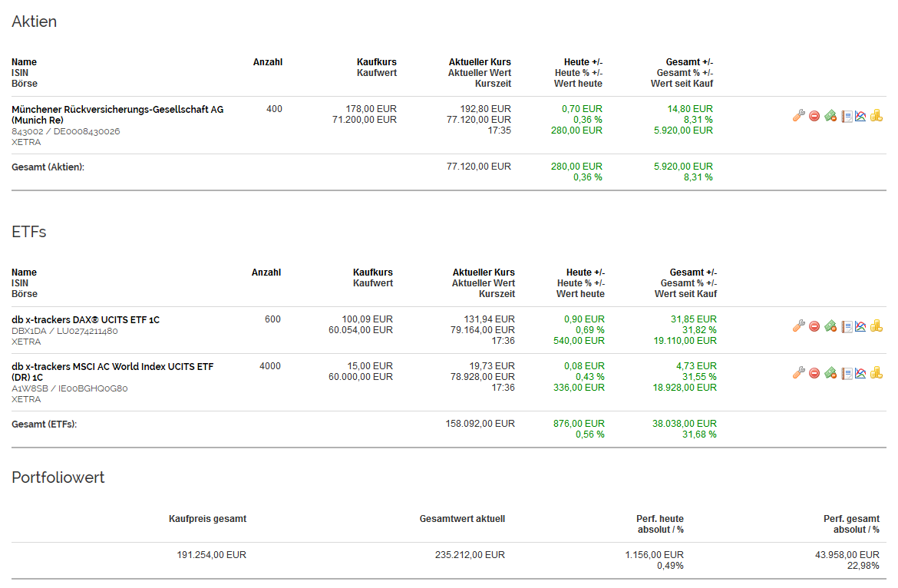Click the quote time 17:35
Screen dimensions: 898x588
tap(500, 130)
